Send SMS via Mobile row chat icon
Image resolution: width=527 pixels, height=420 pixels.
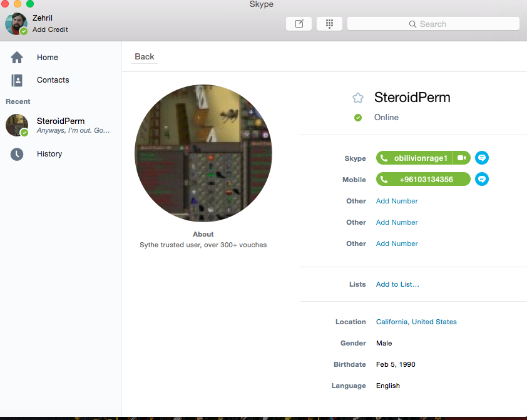(482, 179)
